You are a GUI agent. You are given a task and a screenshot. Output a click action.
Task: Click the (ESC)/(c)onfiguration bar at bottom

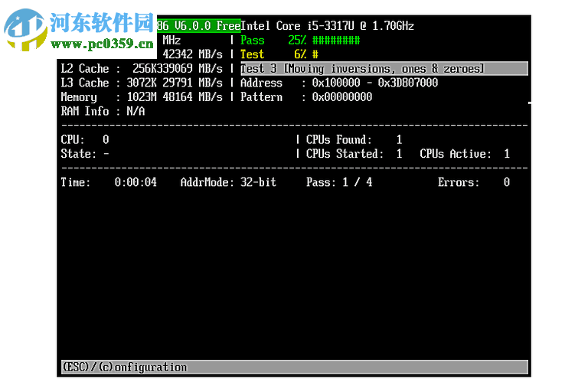coord(294,367)
